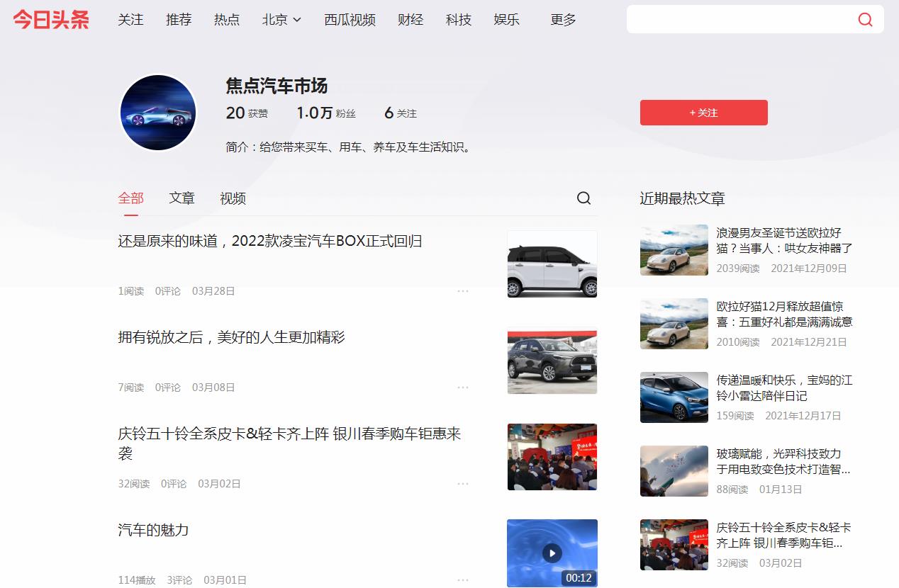The image size is (899, 588).
Task: Click 3评论 under the 汽车的魅力 video
Action: pos(179,580)
